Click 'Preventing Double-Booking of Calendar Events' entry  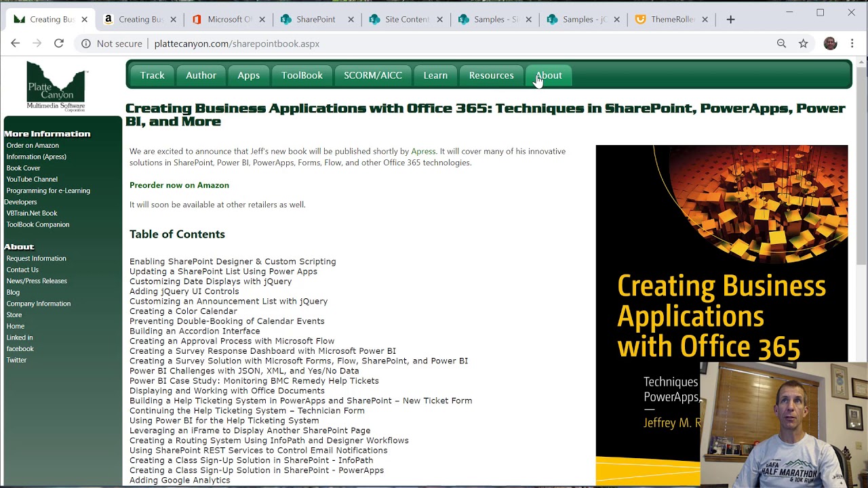pyautogui.click(x=226, y=321)
